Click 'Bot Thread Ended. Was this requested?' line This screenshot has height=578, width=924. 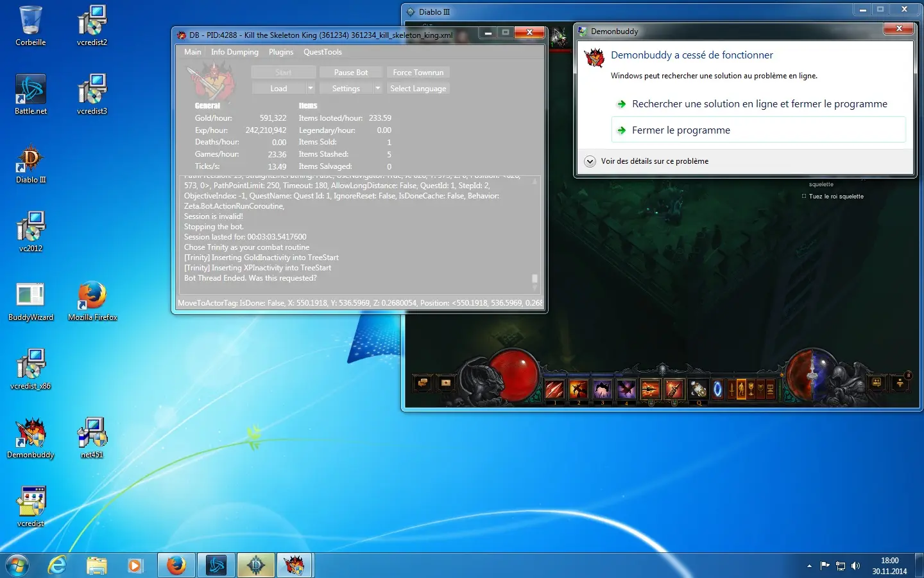point(250,278)
